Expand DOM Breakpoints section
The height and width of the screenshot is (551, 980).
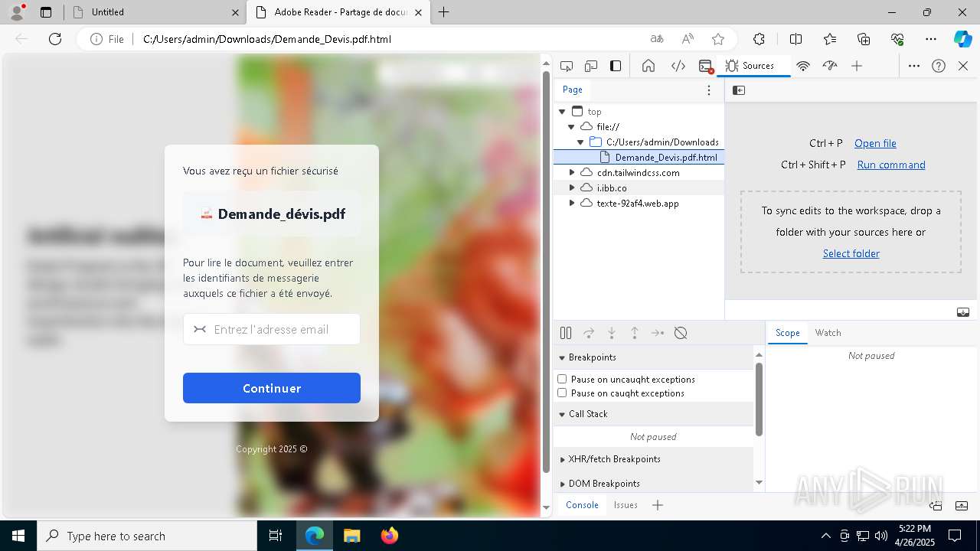(x=562, y=484)
